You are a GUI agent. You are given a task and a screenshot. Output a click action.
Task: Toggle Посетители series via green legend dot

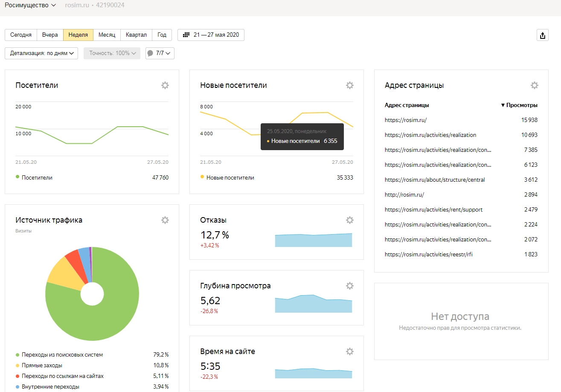[x=17, y=177]
